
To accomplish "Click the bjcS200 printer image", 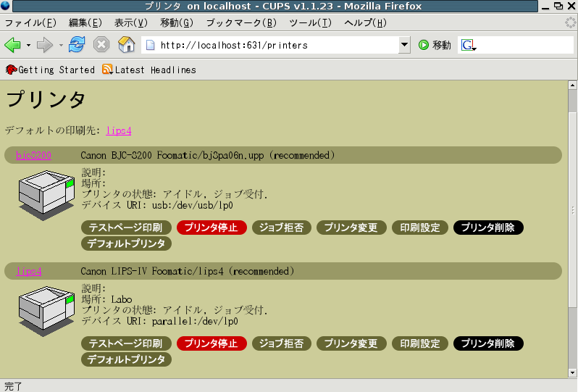I will pyautogui.click(x=46, y=195).
